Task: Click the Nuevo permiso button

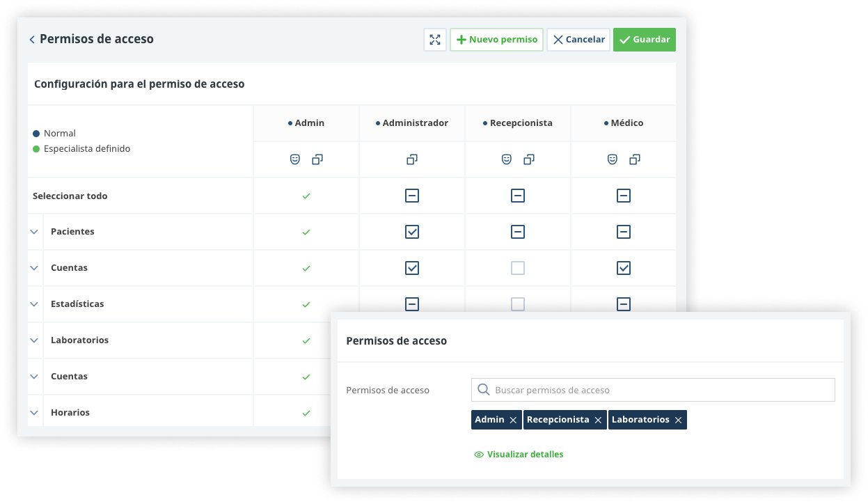Action: point(496,40)
